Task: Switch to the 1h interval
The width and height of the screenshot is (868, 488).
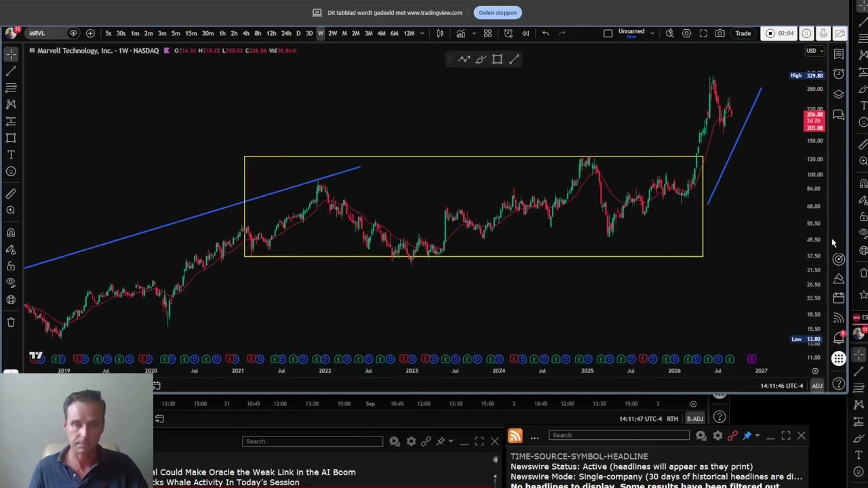Action: click(x=222, y=33)
